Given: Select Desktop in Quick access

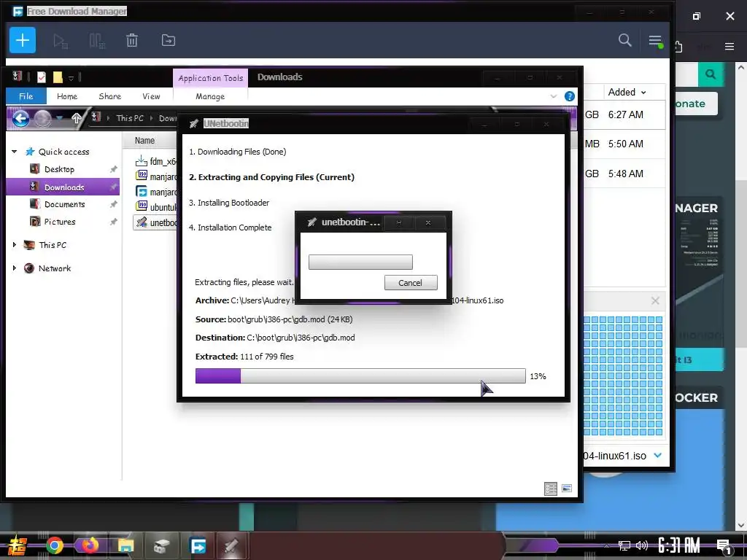Looking at the screenshot, I should (x=59, y=169).
